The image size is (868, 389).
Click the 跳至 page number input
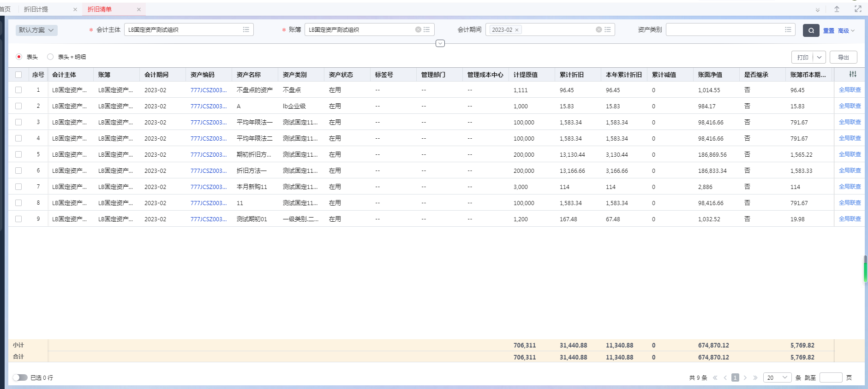coord(831,377)
